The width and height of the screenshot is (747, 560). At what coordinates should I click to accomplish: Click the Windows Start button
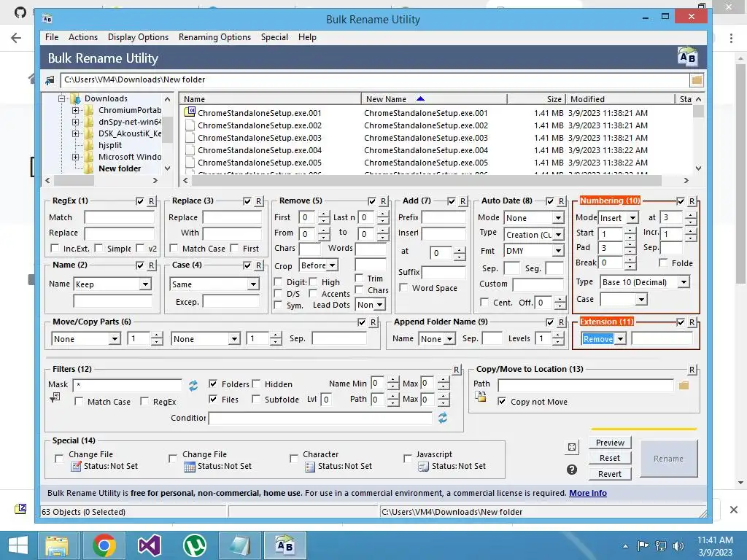pos(18,545)
